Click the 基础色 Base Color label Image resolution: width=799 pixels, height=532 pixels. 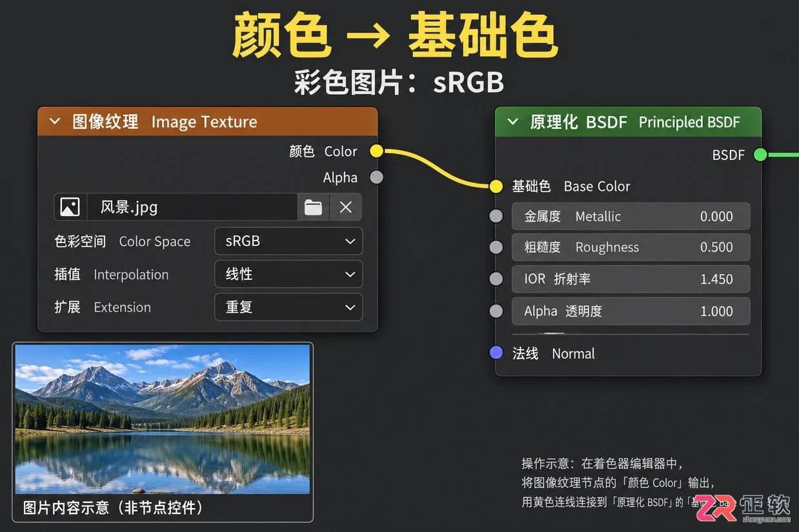[x=571, y=186]
